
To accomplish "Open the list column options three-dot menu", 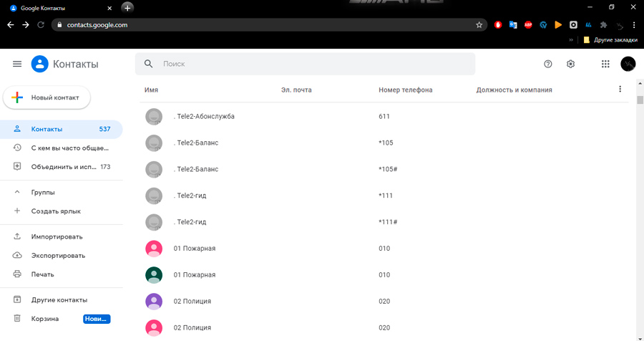I will point(620,90).
